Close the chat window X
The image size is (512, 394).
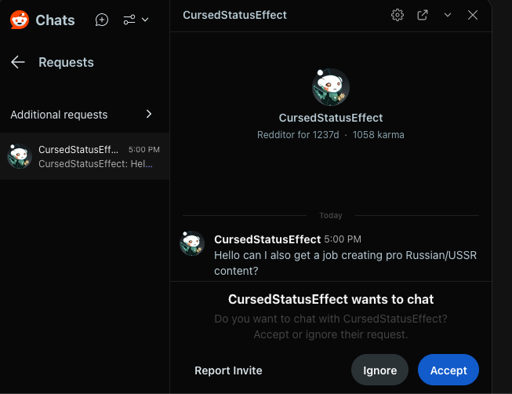click(x=473, y=15)
